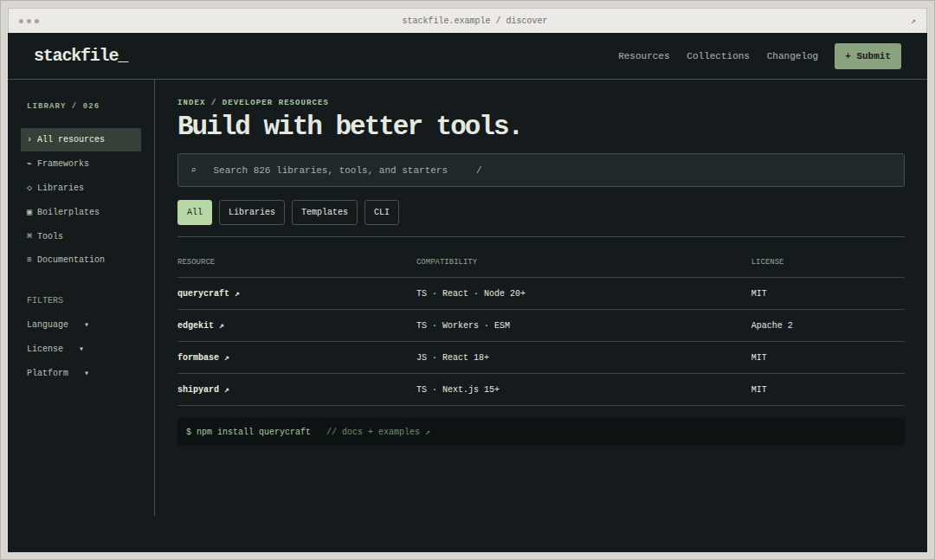The image size is (935, 560).
Task: Click the expand arrow in the title bar
Action: (x=913, y=22)
